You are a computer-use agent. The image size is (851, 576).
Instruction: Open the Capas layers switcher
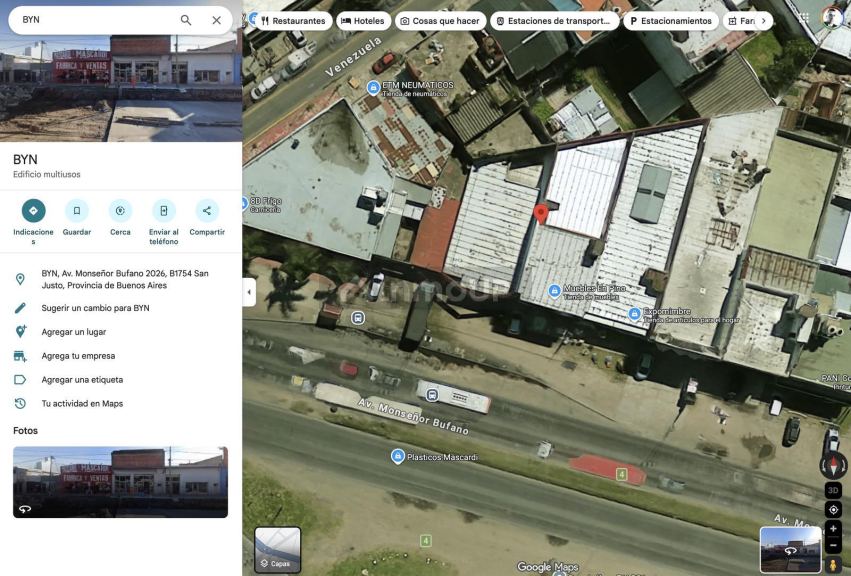277,549
